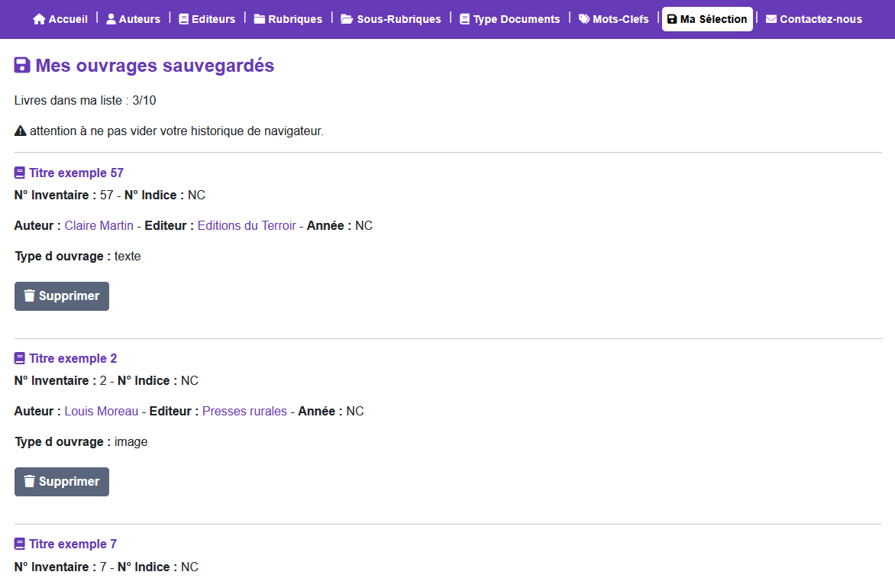The image size is (895, 588).
Task: Open the Titre exemple 57 link
Action: [x=76, y=173]
